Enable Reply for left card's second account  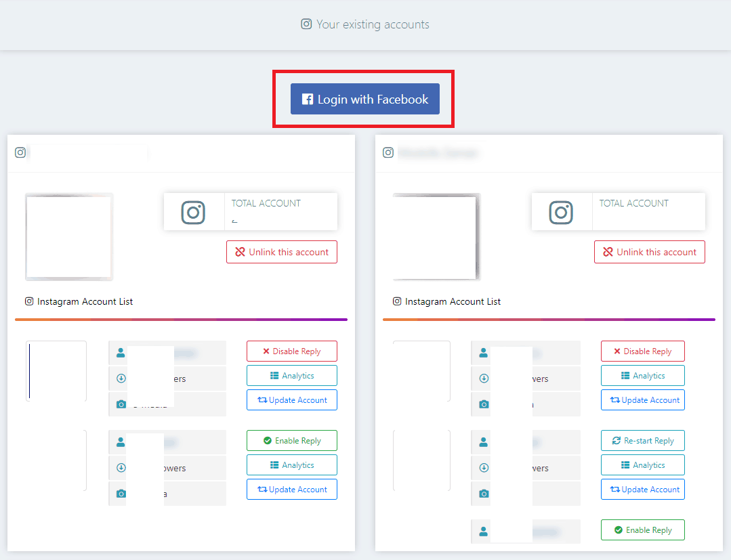click(x=292, y=441)
